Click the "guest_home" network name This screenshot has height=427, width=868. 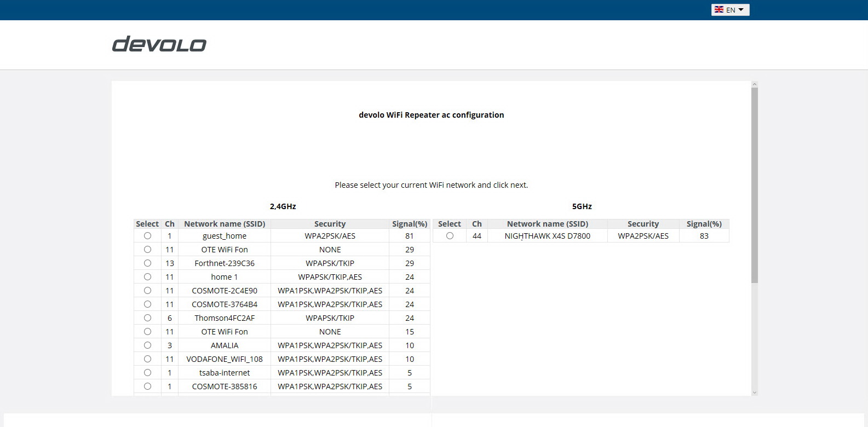click(x=225, y=236)
